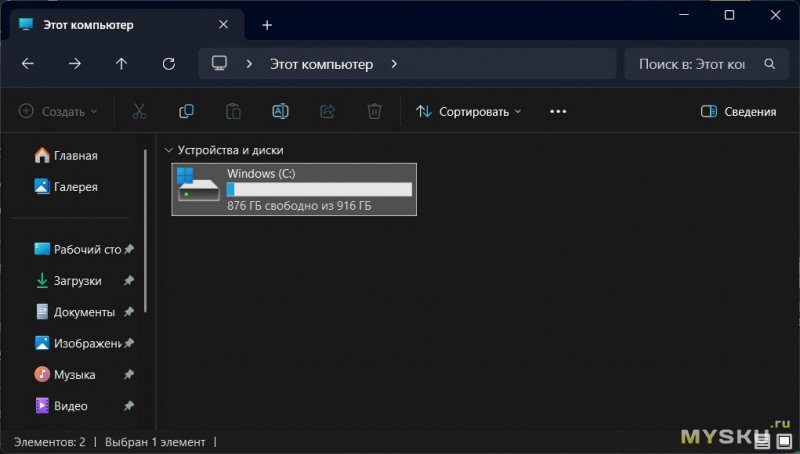Click the Cut scissors icon
This screenshot has height=454, width=800.
pyautogui.click(x=139, y=112)
